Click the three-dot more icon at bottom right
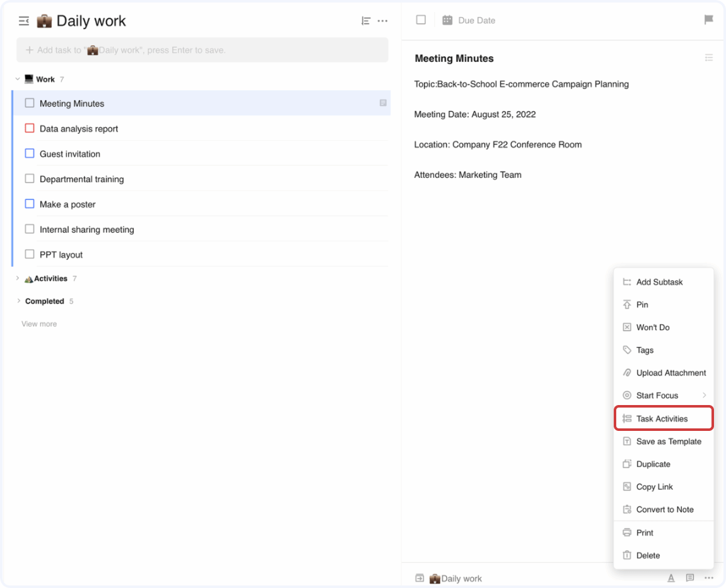Viewport: 726px width, 588px height. coord(709,578)
